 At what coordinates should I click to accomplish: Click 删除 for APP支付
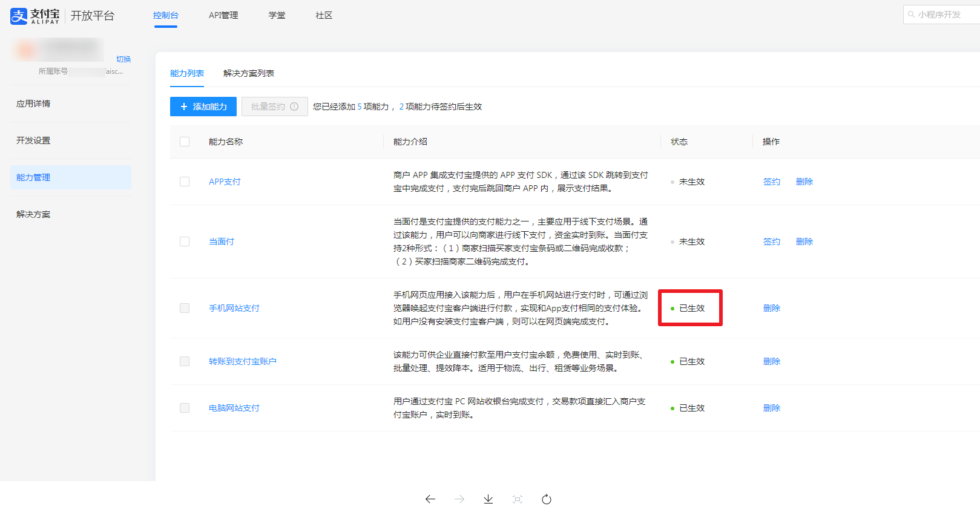[804, 182]
